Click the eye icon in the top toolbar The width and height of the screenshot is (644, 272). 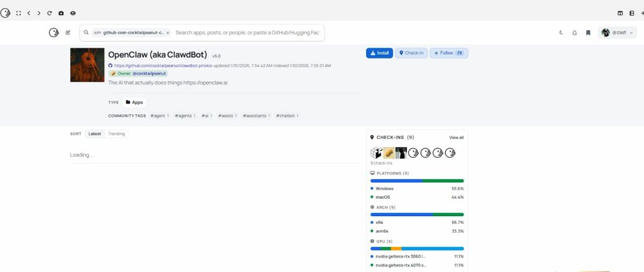pyautogui.click(x=73, y=13)
